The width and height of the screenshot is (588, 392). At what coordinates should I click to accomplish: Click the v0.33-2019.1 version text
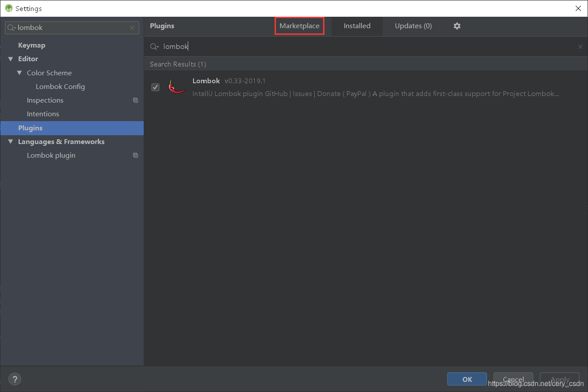(245, 81)
